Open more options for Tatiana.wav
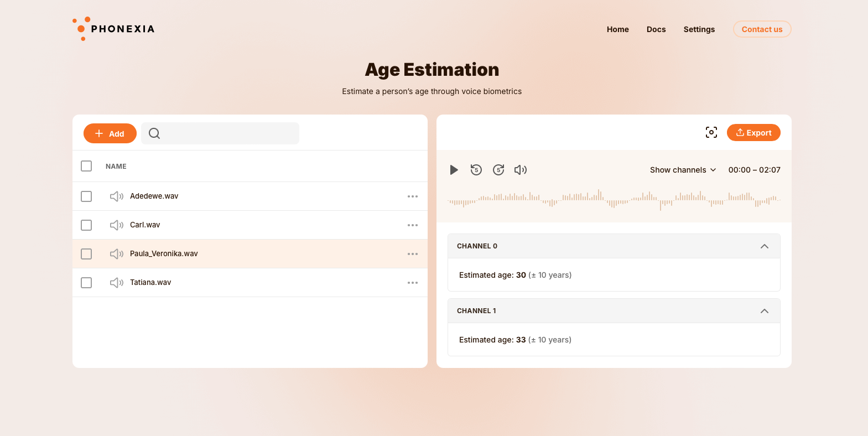The height and width of the screenshot is (436, 868). [413, 283]
